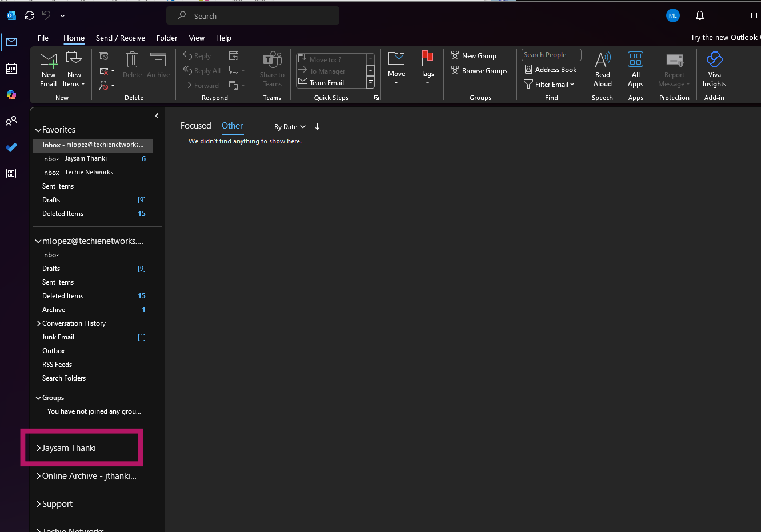Open the Calendar view in the sidebar
This screenshot has width=761, height=532.
[x=11, y=69]
